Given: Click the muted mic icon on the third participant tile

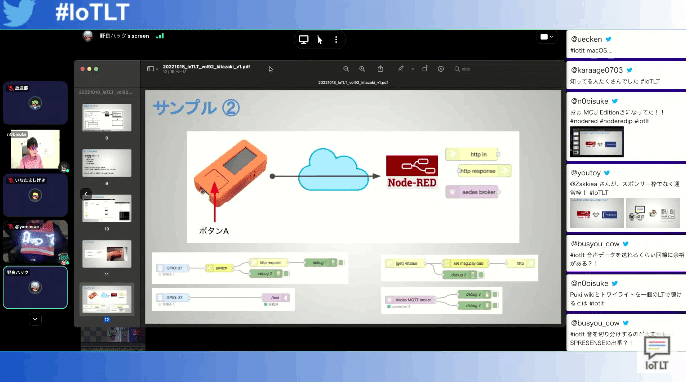Looking at the screenshot, I should 10,180.
